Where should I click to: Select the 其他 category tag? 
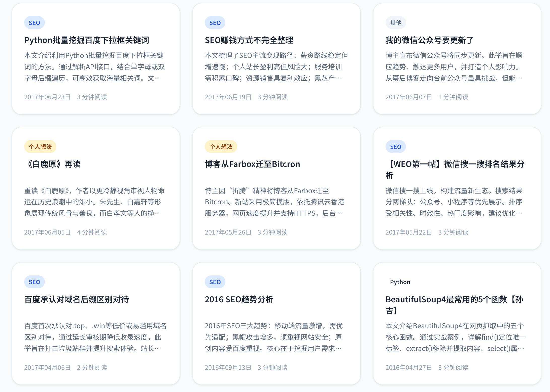coord(395,22)
